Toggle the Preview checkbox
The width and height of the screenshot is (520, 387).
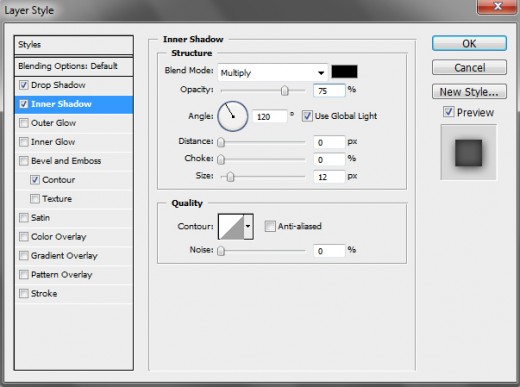click(449, 112)
